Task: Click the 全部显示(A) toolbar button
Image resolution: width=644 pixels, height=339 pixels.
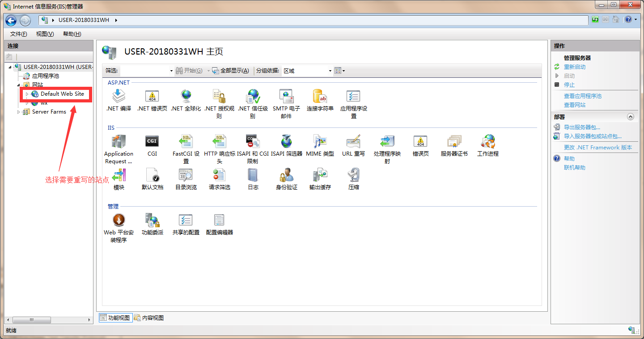Action: click(x=230, y=71)
